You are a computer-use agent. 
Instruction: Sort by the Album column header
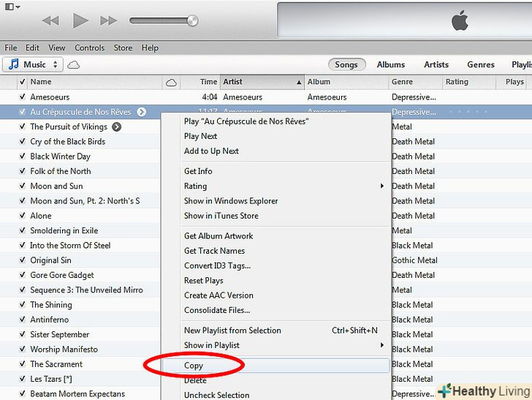pyautogui.click(x=346, y=82)
